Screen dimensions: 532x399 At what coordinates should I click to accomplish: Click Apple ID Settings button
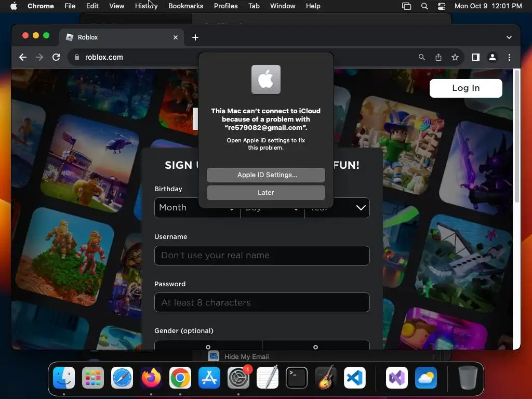266,175
